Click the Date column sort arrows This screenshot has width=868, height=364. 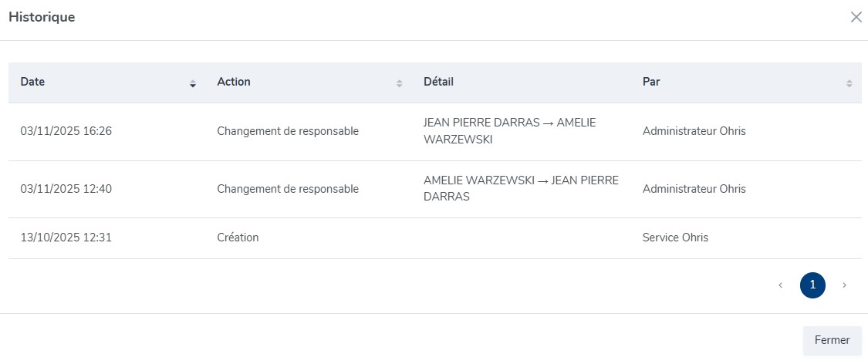(193, 83)
